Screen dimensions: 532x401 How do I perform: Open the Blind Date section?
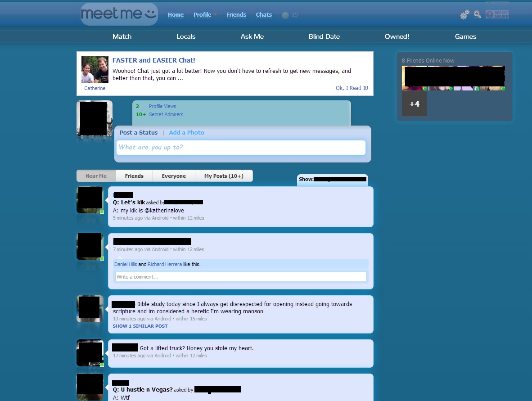tap(324, 36)
